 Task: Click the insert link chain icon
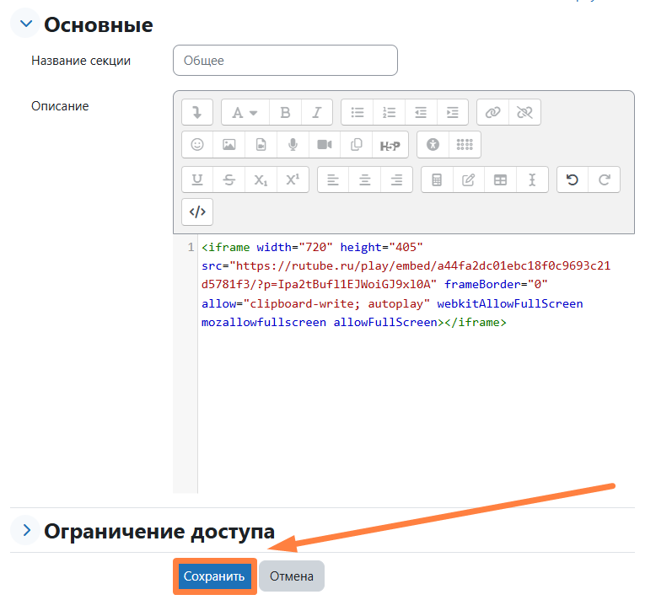493,112
